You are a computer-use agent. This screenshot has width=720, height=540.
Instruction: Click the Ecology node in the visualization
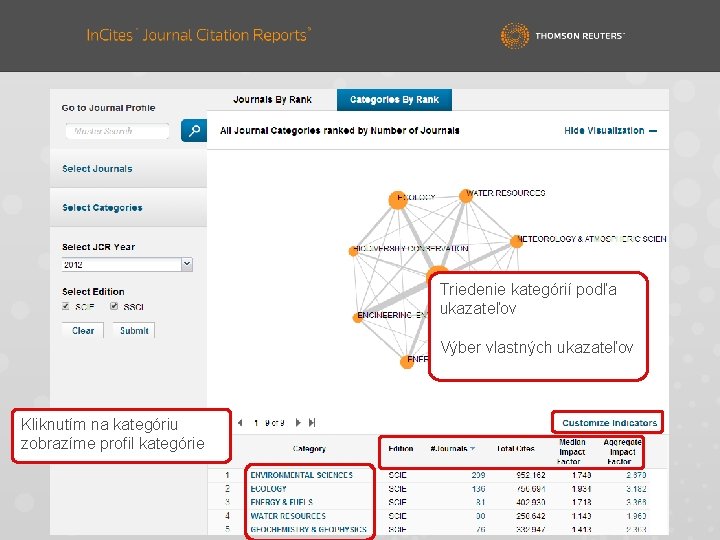click(398, 200)
